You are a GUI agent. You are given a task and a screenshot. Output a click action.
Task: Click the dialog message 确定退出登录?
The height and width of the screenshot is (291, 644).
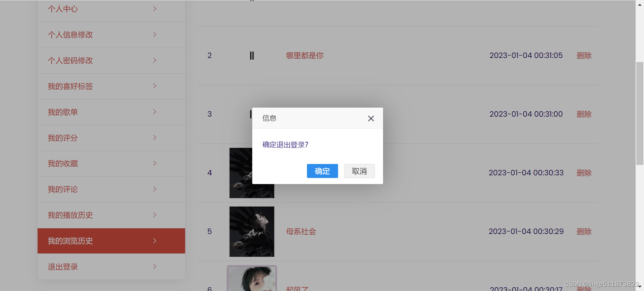click(x=285, y=145)
